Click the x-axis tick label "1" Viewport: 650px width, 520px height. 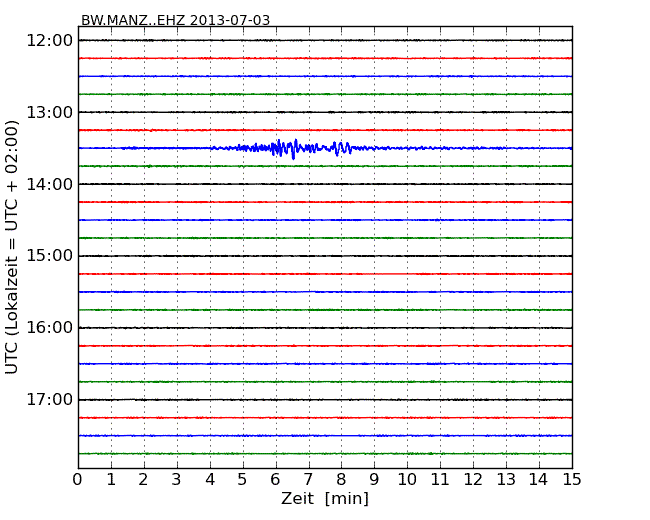[x=111, y=480]
